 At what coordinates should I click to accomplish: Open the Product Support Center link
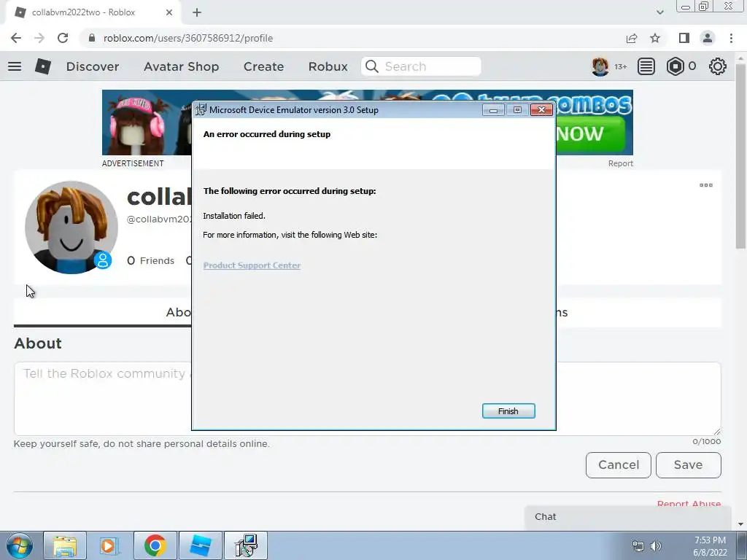click(252, 265)
